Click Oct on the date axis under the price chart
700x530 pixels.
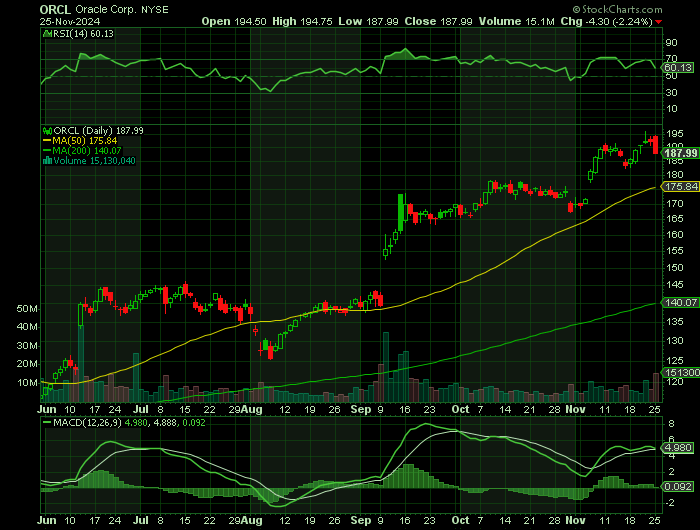pyautogui.click(x=460, y=409)
